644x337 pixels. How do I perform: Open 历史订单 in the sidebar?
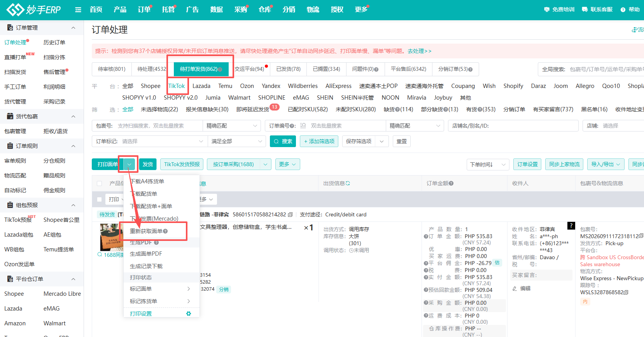tap(54, 42)
